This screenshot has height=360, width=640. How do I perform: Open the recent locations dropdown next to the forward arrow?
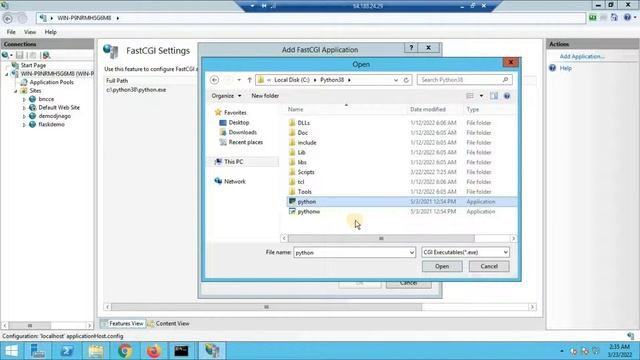pyautogui.click(x=239, y=80)
